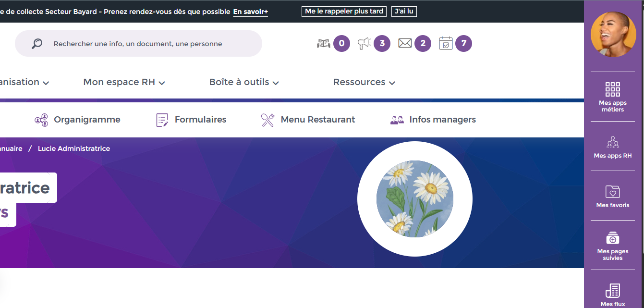The height and width of the screenshot is (308, 644).
Task: Click the magnifying glass search icon
Action: pyautogui.click(x=37, y=44)
